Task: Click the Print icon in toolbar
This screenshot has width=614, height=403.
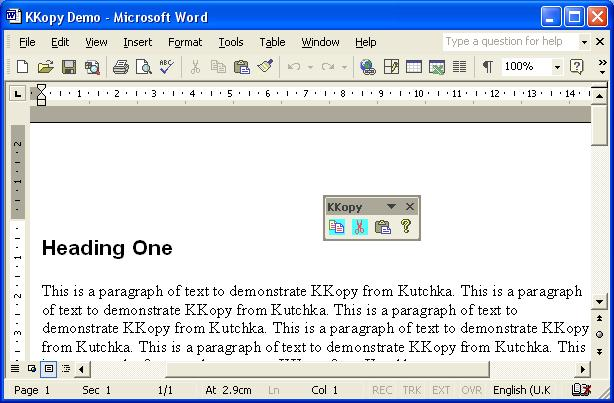Action: [x=121, y=67]
